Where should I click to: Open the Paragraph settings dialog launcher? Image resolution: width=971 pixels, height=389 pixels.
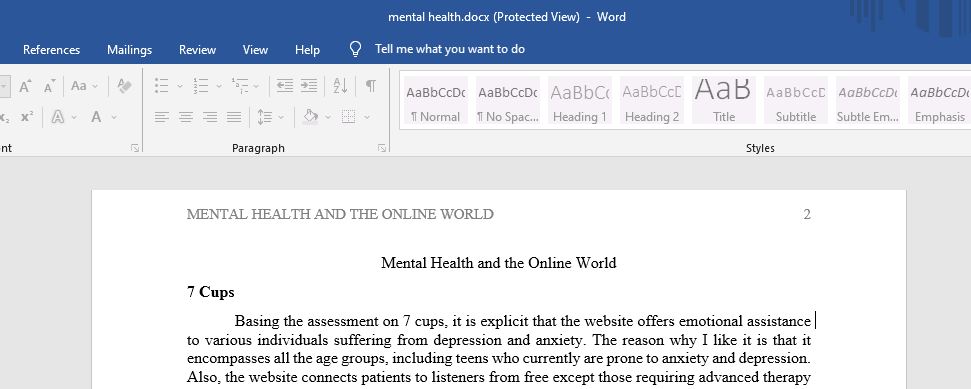382,148
